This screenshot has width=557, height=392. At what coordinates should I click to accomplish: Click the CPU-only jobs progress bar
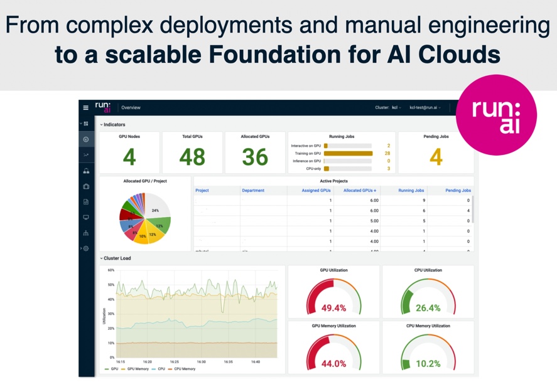click(348, 169)
